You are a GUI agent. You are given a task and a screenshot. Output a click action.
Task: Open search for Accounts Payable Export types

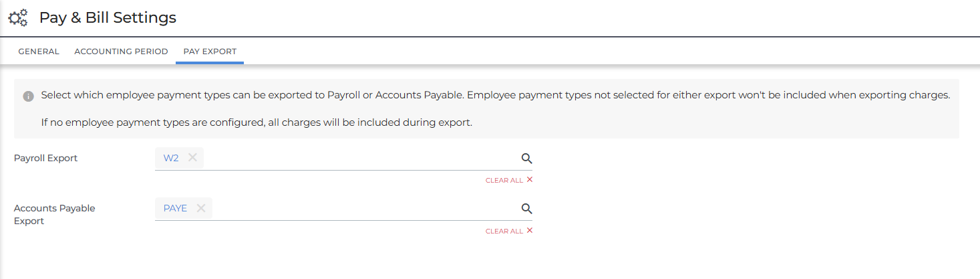click(x=526, y=209)
